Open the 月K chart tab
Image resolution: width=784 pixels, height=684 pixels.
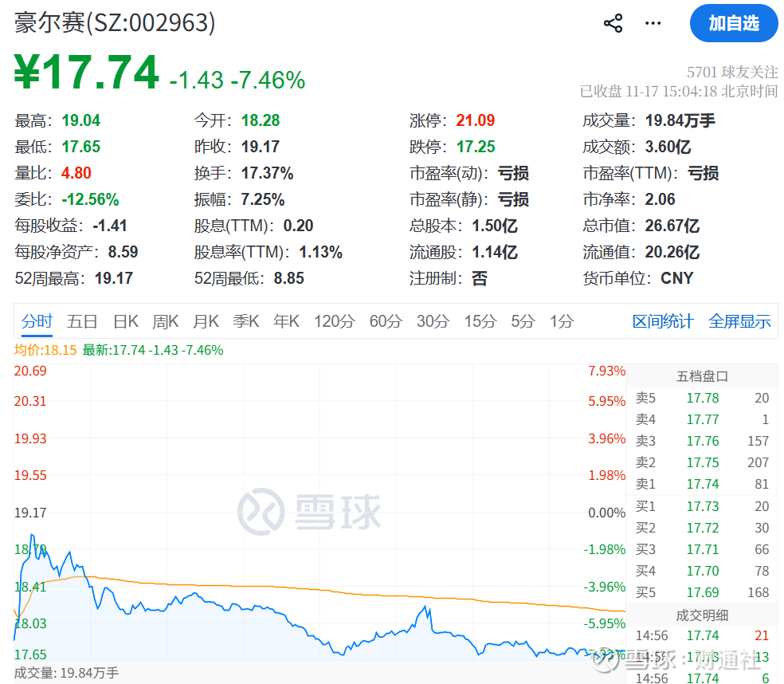pyautogui.click(x=206, y=320)
